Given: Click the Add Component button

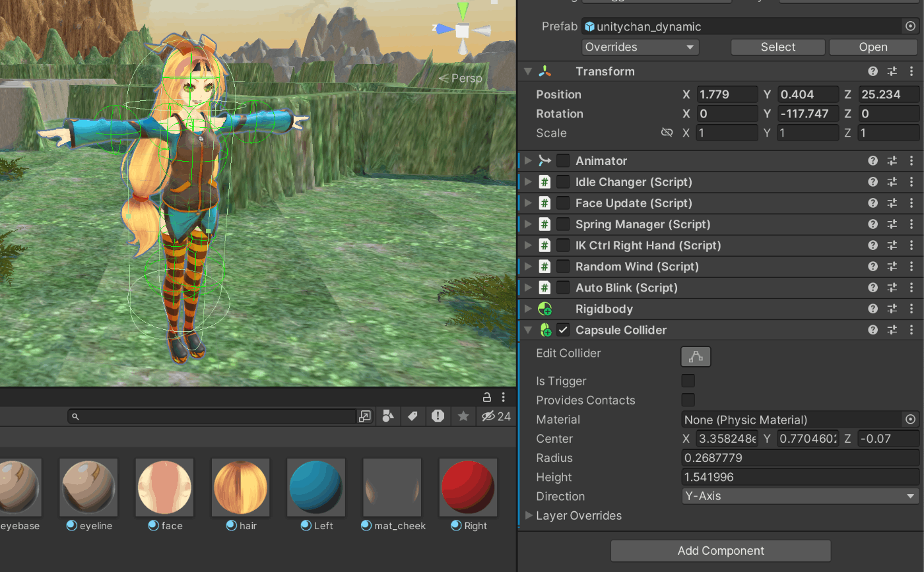Looking at the screenshot, I should point(721,551).
